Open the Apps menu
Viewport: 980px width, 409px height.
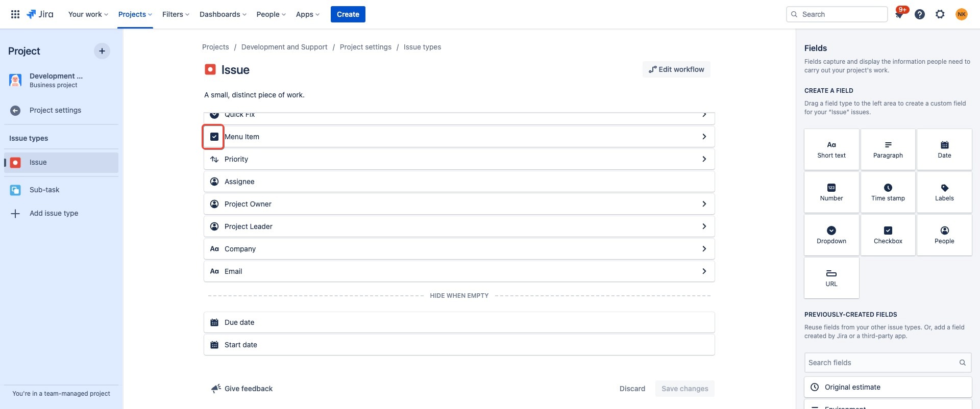point(308,14)
